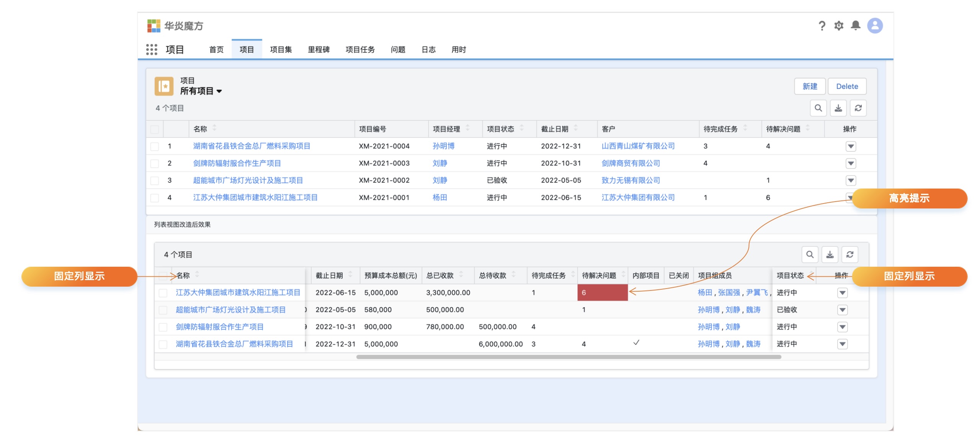Toggle select-all checkbox in upper table header
The width and height of the screenshot is (980, 443).
pyautogui.click(x=155, y=129)
